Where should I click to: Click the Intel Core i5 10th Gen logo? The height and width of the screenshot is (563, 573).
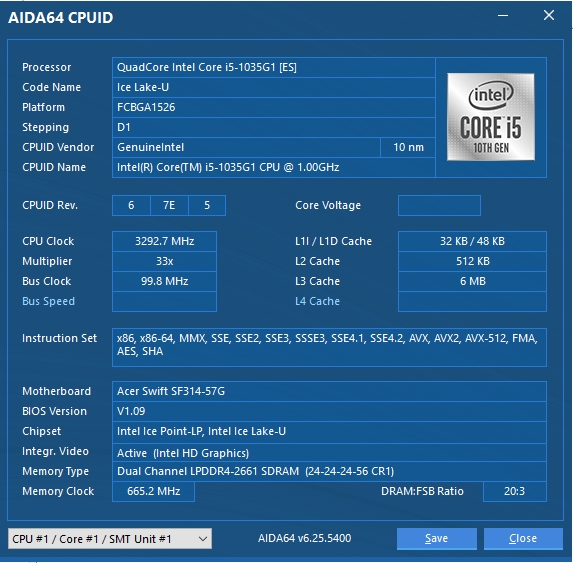pyautogui.click(x=491, y=117)
